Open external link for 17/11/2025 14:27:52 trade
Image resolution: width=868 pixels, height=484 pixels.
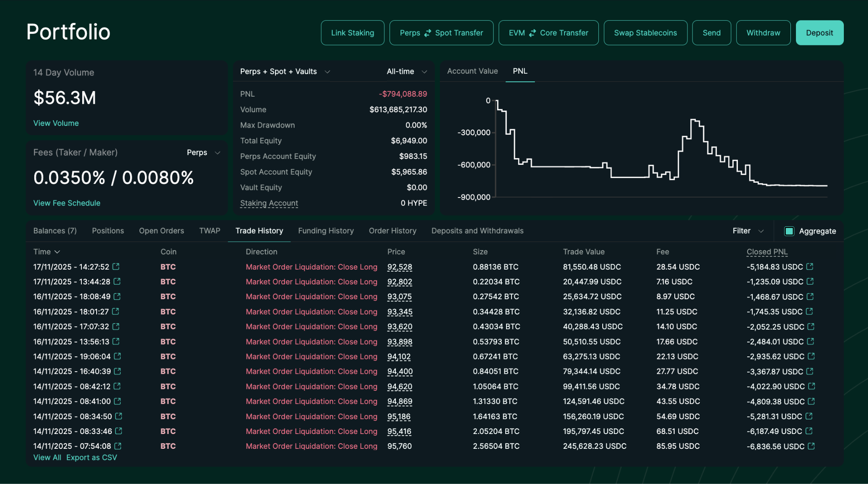pos(116,267)
